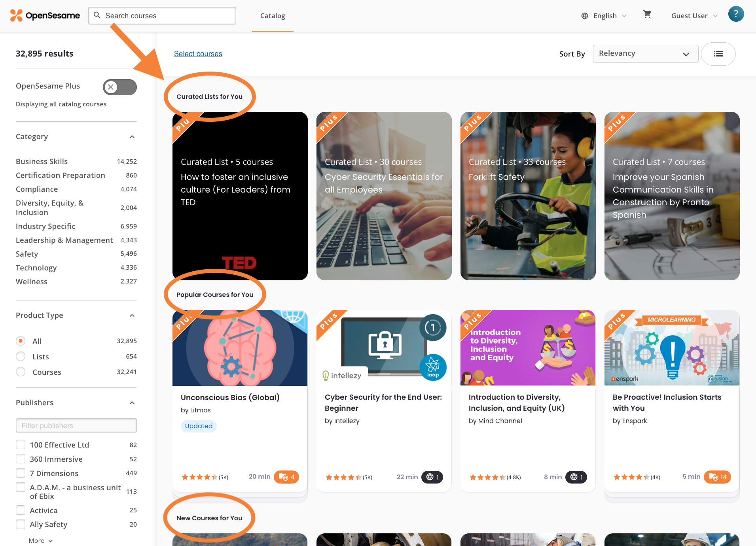Check the Ally Safety publisher checkbox

click(x=21, y=524)
